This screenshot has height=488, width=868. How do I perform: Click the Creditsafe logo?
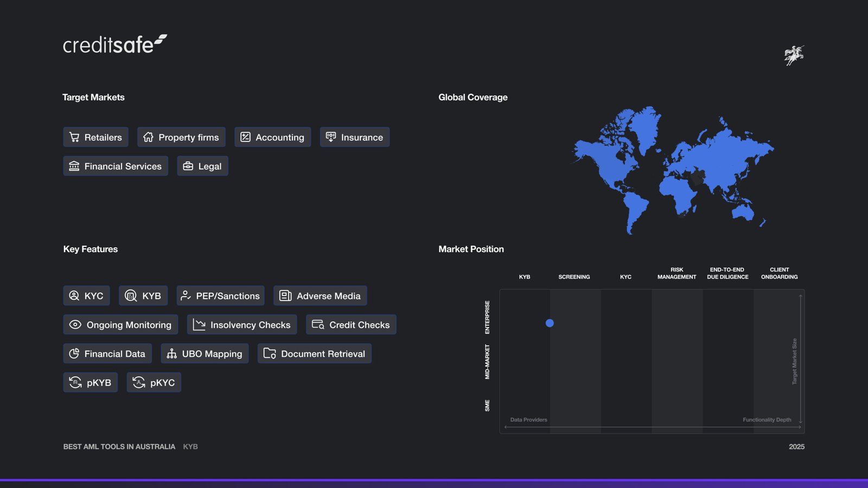[115, 44]
